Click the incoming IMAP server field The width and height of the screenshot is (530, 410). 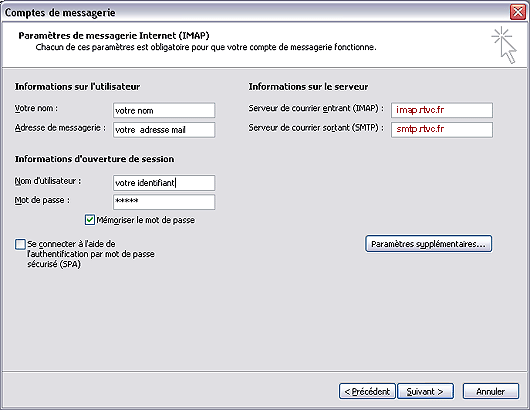tap(442, 110)
